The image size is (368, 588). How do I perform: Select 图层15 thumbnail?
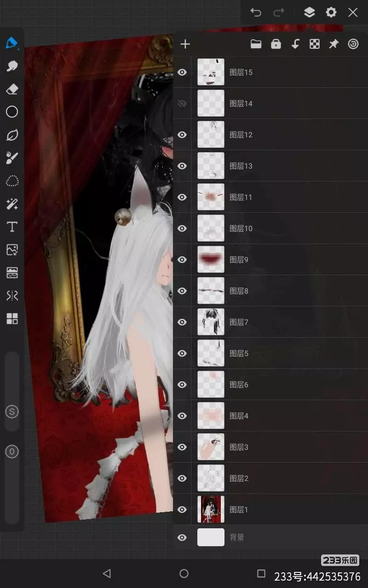(211, 72)
